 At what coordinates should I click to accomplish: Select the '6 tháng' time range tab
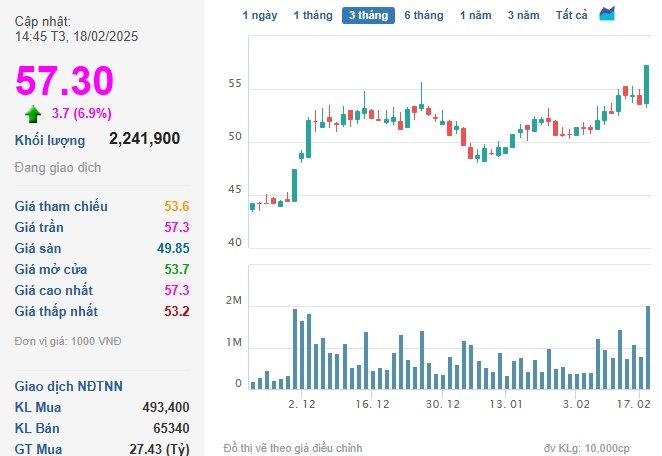tap(424, 16)
